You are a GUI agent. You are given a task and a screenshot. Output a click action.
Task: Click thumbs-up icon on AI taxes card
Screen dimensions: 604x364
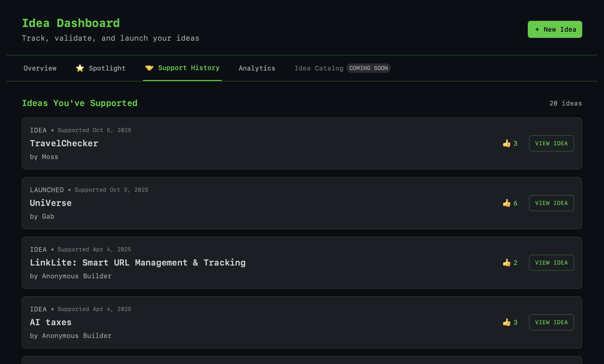[x=506, y=322]
